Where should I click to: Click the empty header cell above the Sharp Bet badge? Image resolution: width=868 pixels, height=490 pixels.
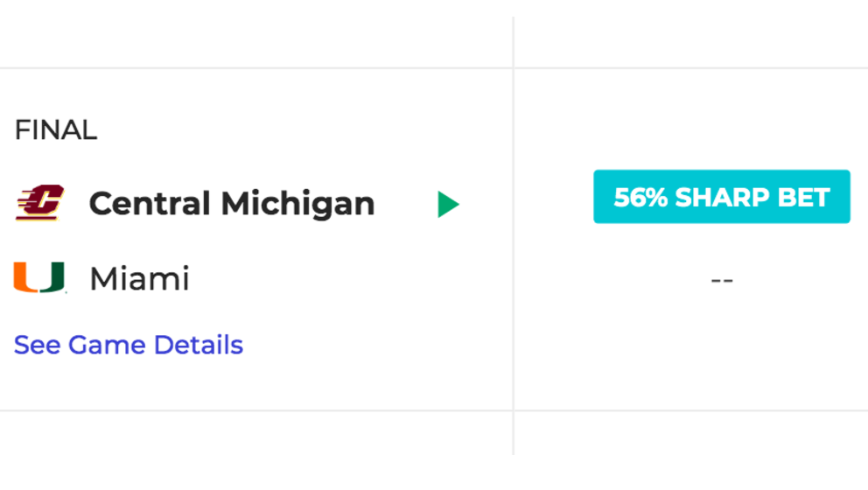click(x=691, y=42)
